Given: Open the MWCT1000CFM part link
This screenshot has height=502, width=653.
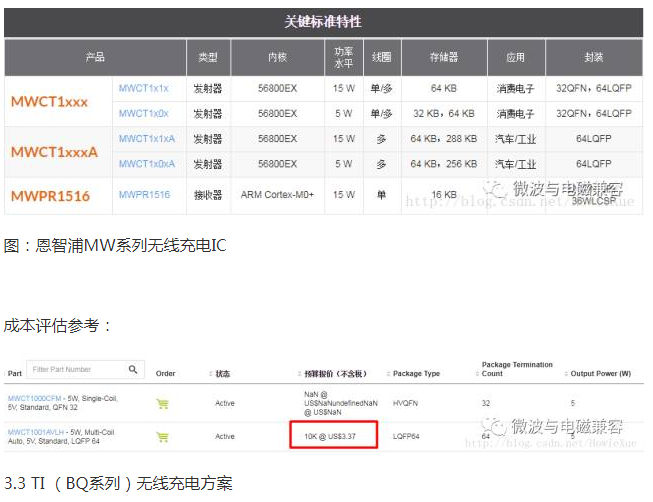Looking at the screenshot, I should pos(34,398).
